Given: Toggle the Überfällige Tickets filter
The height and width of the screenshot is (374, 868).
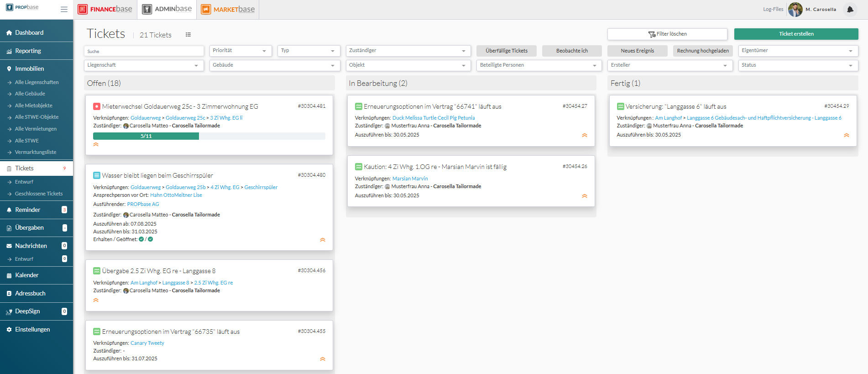Looking at the screenshot, I should (x=506, y=51).
